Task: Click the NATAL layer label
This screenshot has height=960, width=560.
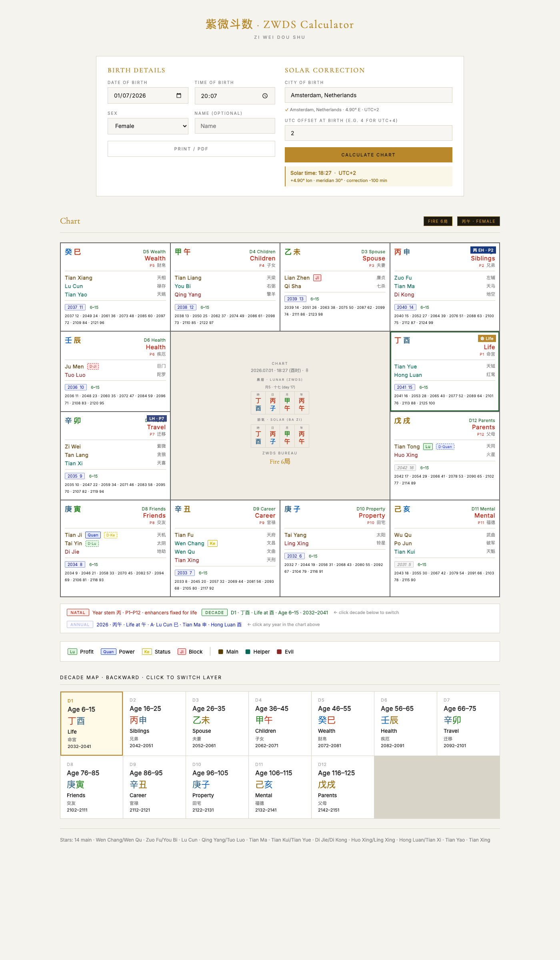Action: pos(78,612)
